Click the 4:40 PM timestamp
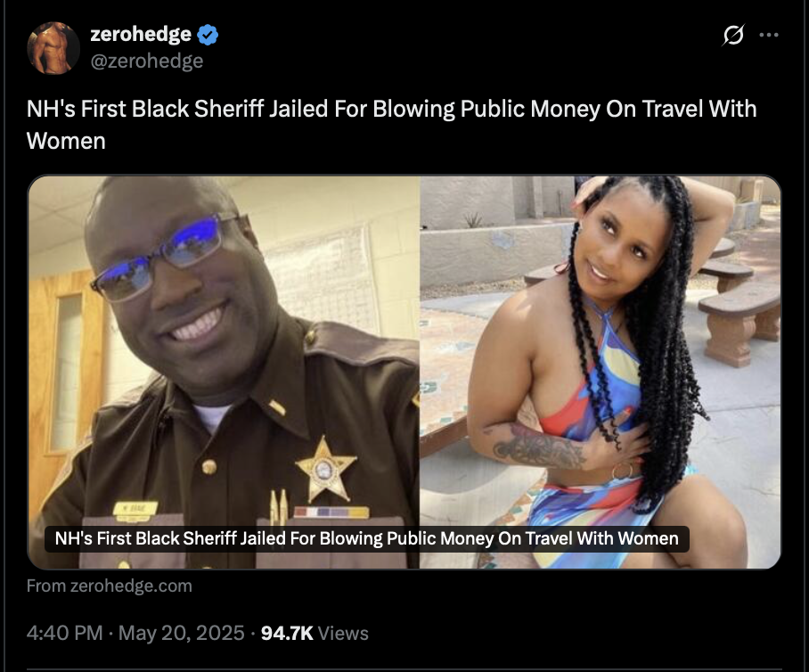The image size is (809, 672). pos(64,633)
